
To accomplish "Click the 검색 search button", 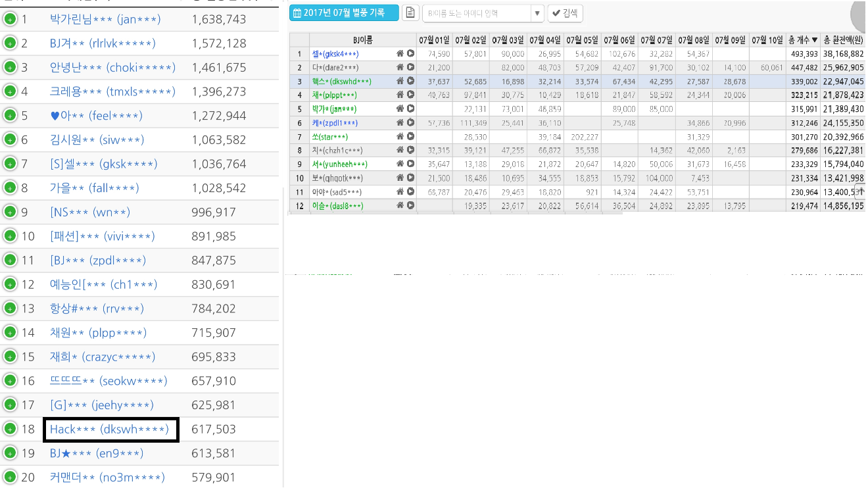I will click(566, 12).
